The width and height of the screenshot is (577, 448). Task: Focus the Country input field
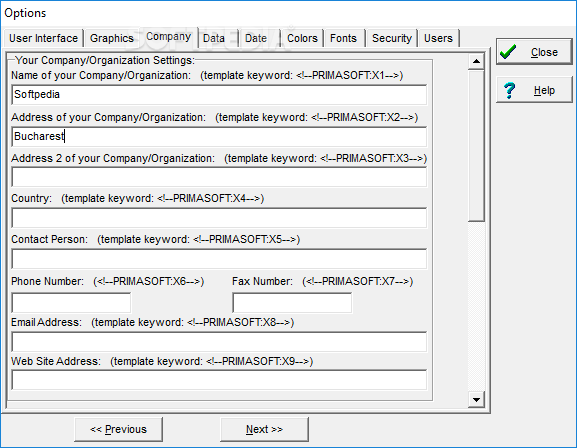(219, 218)
